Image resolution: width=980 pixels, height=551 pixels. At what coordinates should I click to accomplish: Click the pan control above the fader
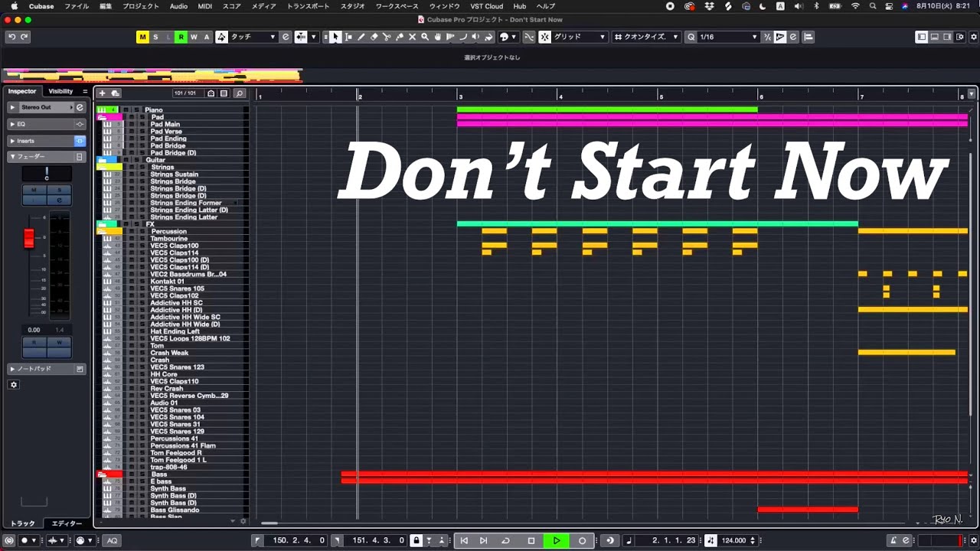tap(47, 174)
